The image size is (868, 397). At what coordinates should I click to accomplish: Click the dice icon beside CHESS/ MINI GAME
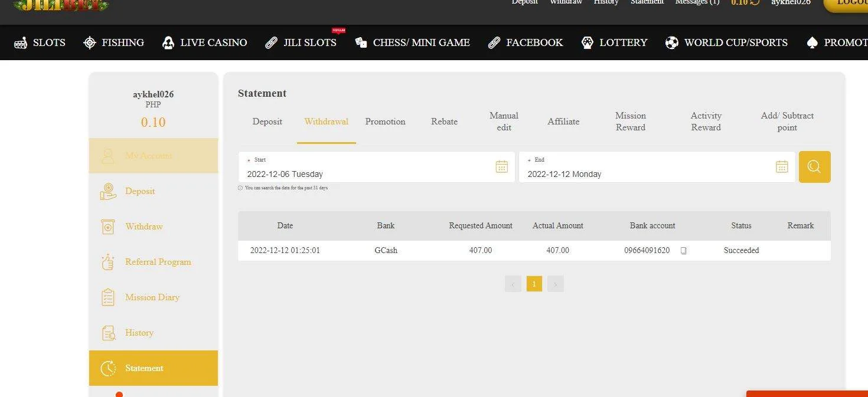(x=361, y=42)
